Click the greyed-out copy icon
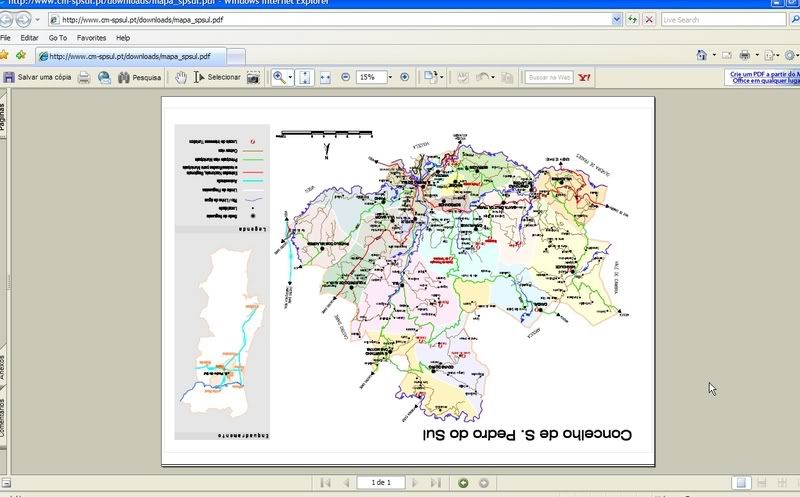The height and width of the screenshot is (497, 800). point(507,78)
